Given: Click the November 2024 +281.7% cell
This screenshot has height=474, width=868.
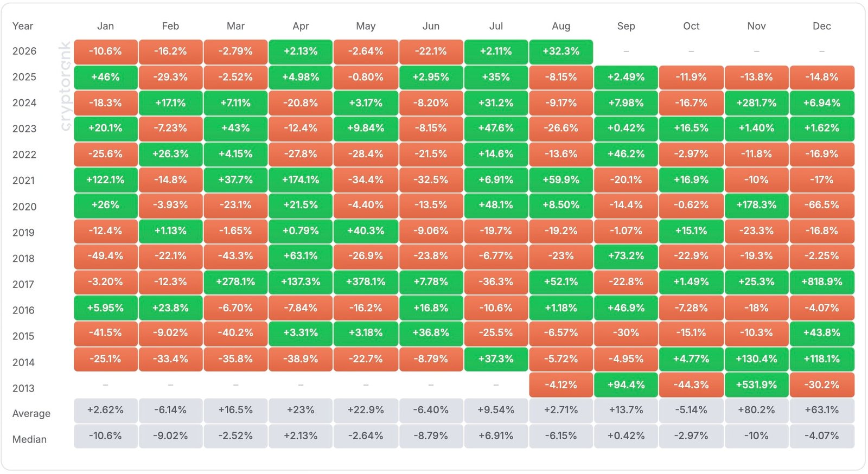Looking at the screenshot, I should [757, 103].
